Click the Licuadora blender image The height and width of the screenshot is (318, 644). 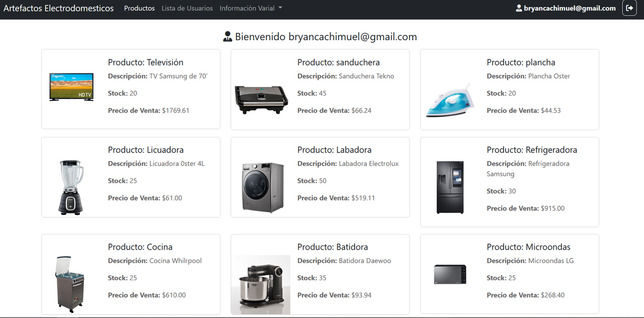tap(71, 187)
